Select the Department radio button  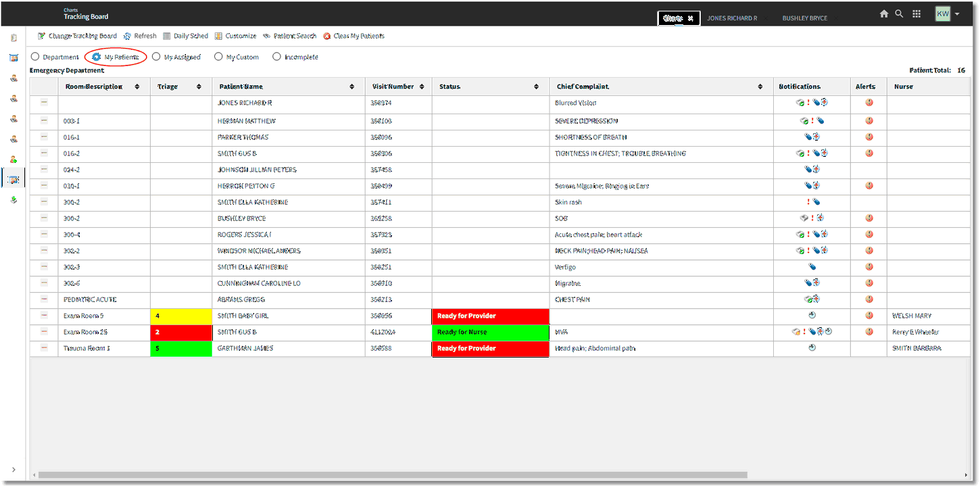(35, 57)
